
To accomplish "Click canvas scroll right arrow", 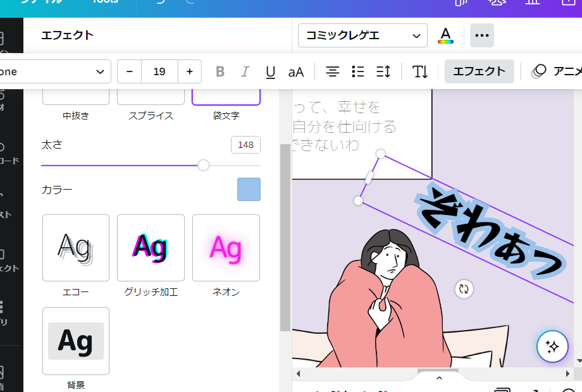I will click(567, 374).
